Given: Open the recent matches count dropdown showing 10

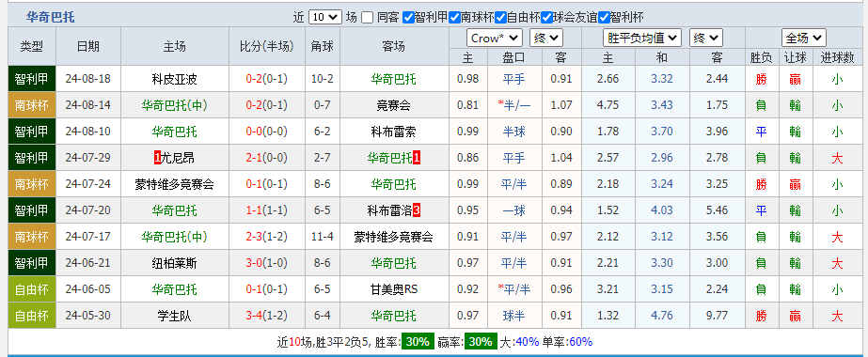Looking at the screenshot, I should [x=325, y=17].
